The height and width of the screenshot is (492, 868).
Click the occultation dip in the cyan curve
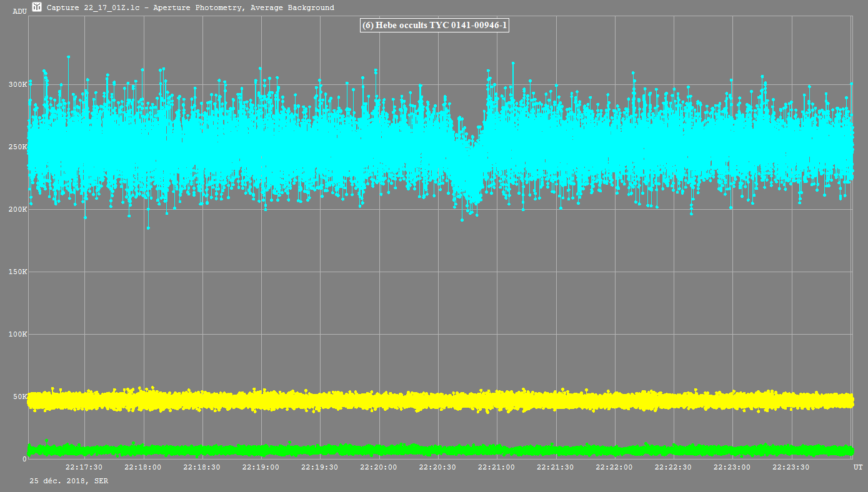pos(469,169)
